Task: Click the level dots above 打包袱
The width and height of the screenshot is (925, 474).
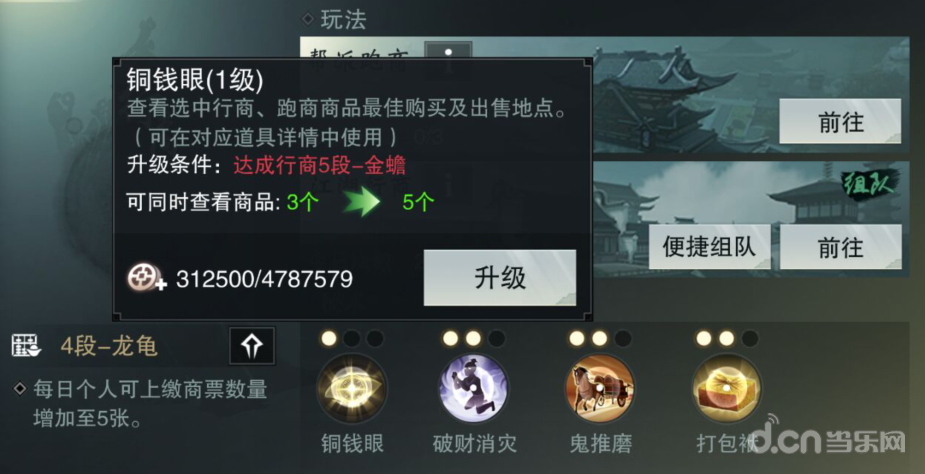Action: pos(727,338)
